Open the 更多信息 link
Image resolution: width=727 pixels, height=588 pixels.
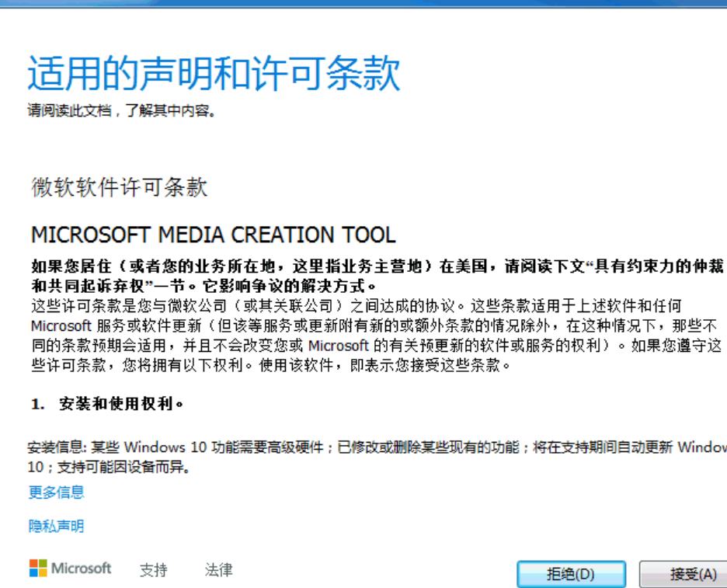tap(56, 492)
